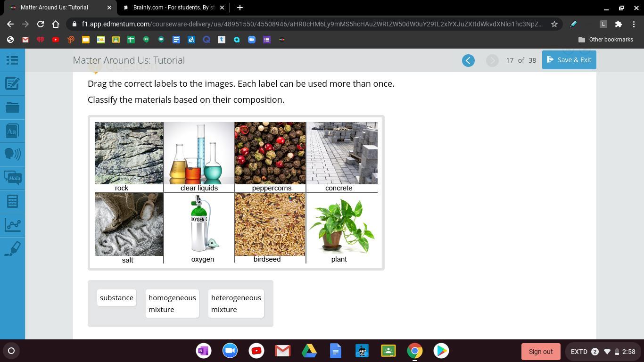Open the YouTube bookmark
Screen dimensions: 644x362
point(56,40)
